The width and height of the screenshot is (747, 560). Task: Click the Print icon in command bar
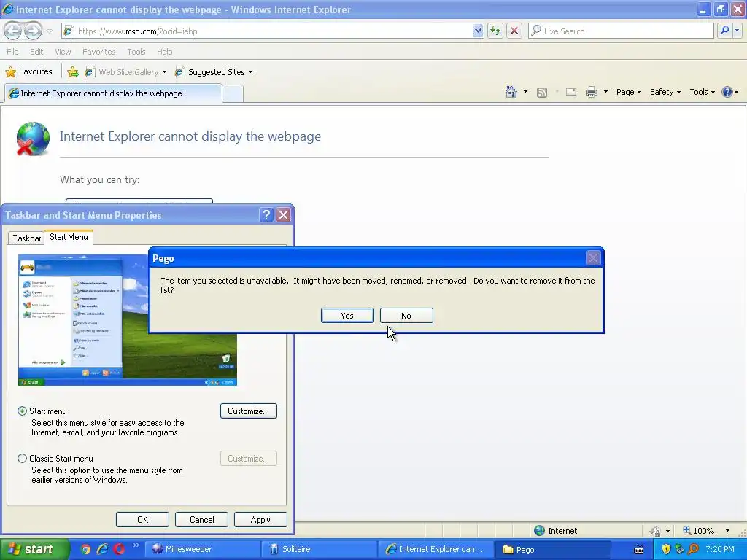point(591,92)
